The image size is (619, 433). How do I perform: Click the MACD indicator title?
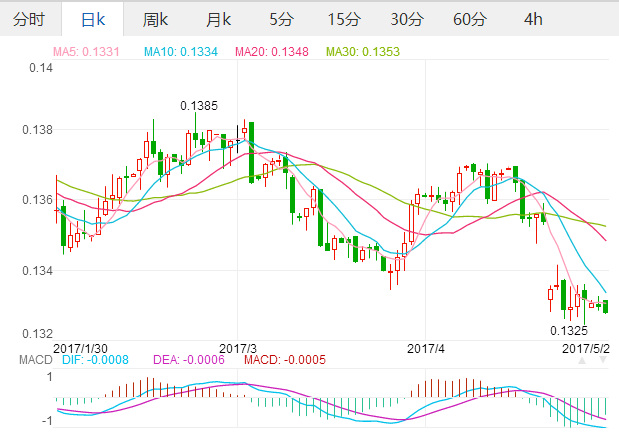[x=36, y=360]
